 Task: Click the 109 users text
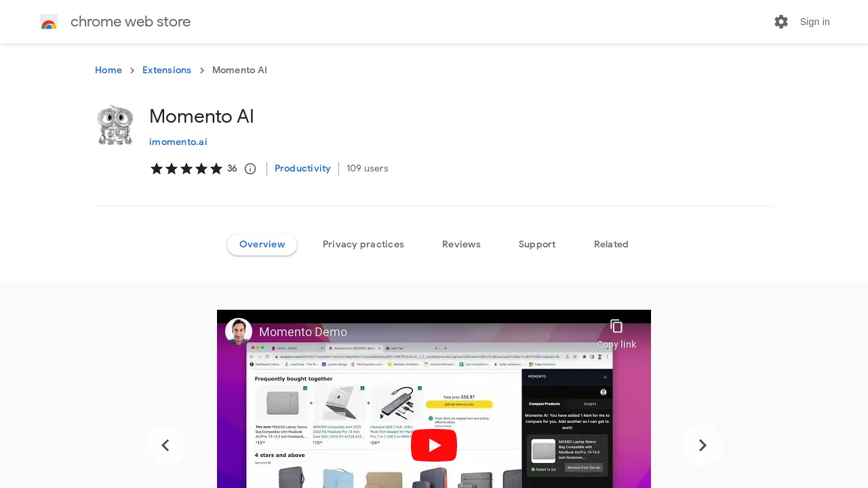tap(368, 169)
